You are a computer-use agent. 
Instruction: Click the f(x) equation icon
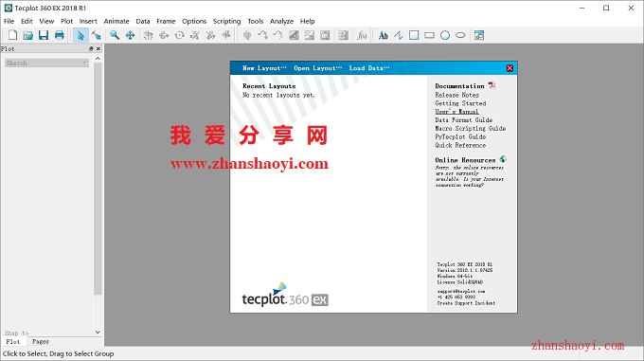[362, 35]
